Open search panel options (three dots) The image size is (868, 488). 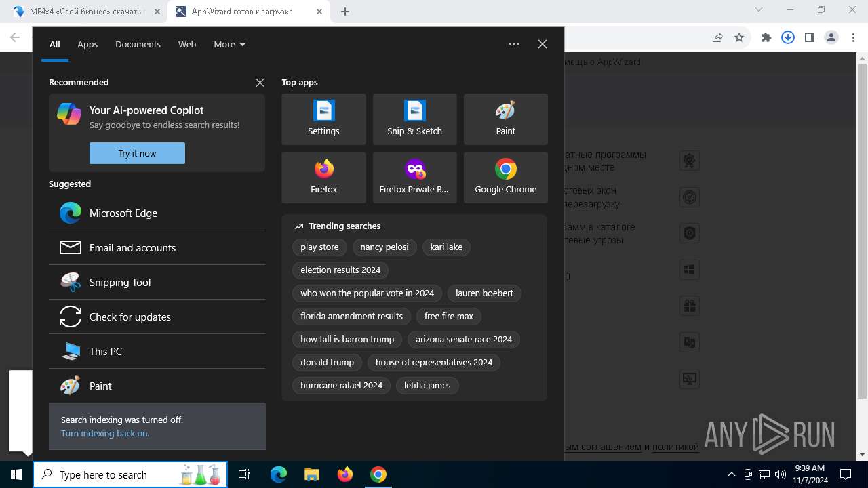[x=514, y=44]
